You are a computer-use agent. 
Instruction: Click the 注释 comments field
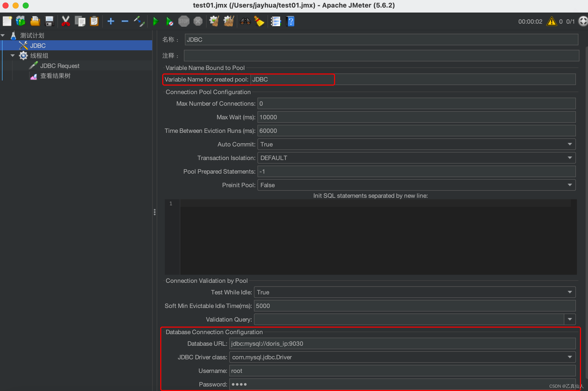click(381, 56)
